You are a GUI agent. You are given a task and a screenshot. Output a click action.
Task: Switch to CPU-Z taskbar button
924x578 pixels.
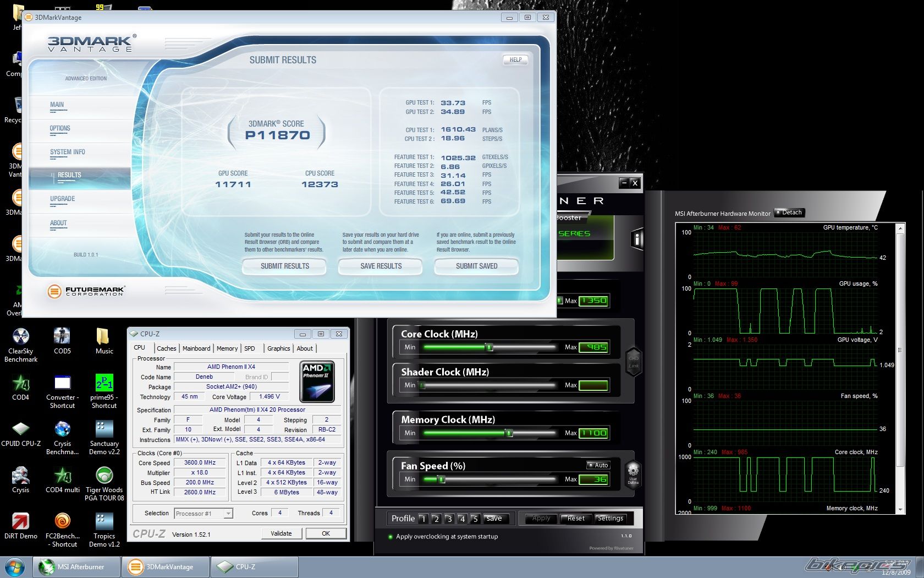(x=255, y=567)
